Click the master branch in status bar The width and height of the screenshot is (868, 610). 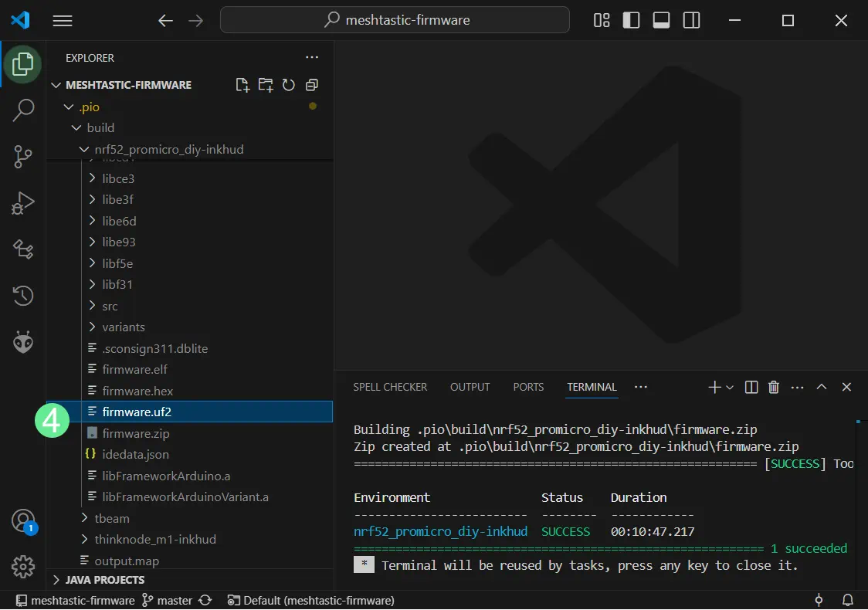point(175,600)
